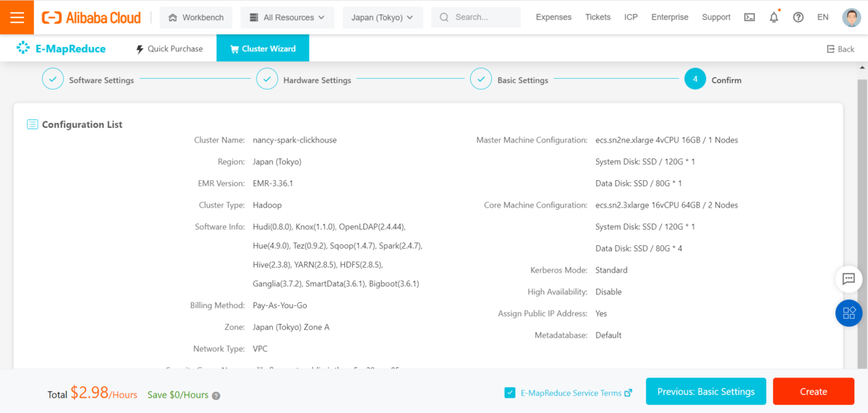Image resolution: width=868 pixels, height=413 pixels.
Task: Click the Previous: Basic Settings button
Action: click(x=705, y=391)
